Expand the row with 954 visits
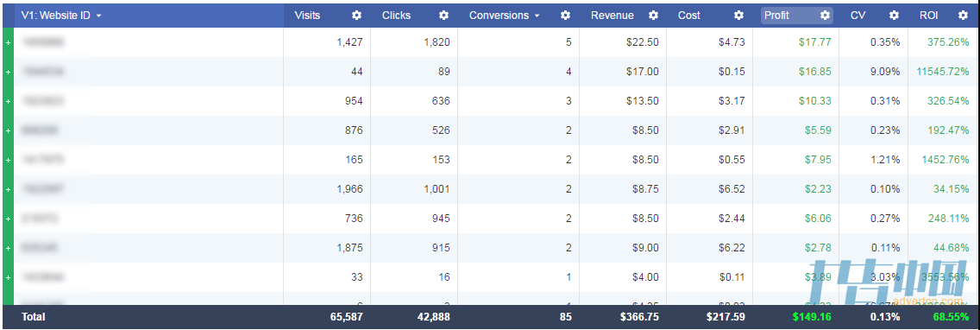This screenshot has height=330, width=980. 8,101
